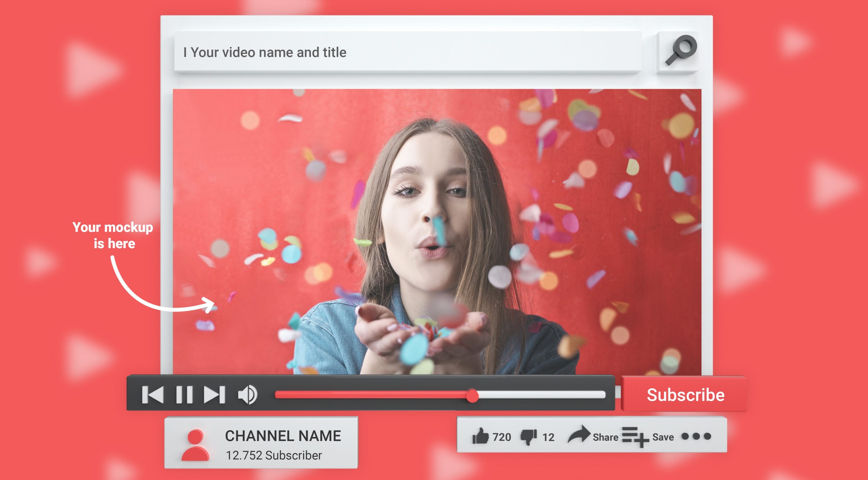Click the Subscribe button

(x=685, y=395)
